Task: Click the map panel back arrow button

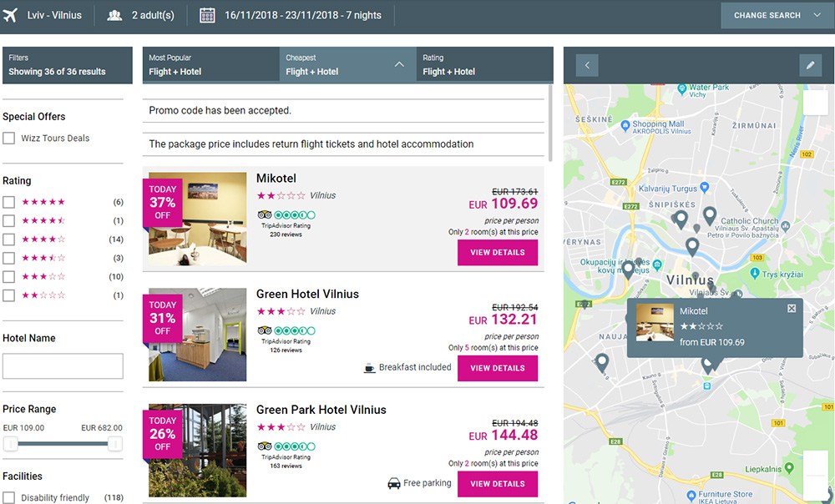Action: pos(587,65)
